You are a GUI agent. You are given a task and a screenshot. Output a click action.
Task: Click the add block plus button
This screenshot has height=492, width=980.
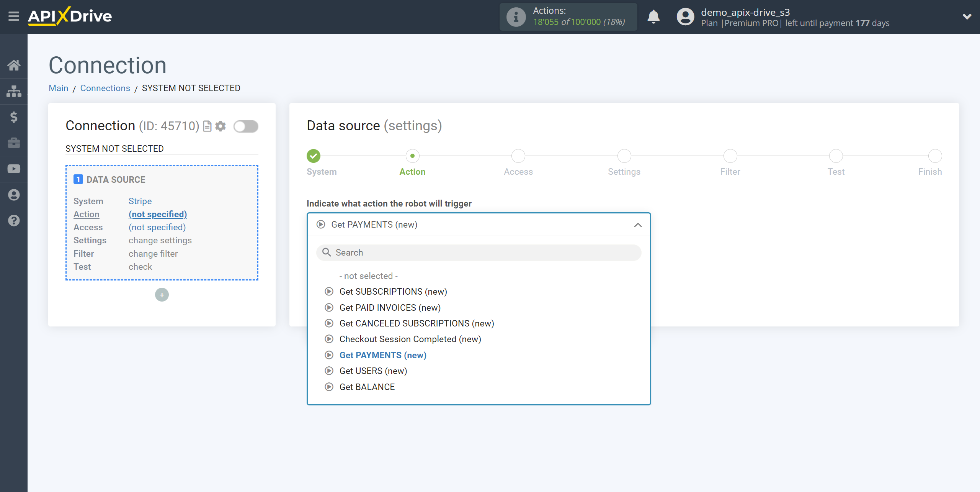click(162, 295)
